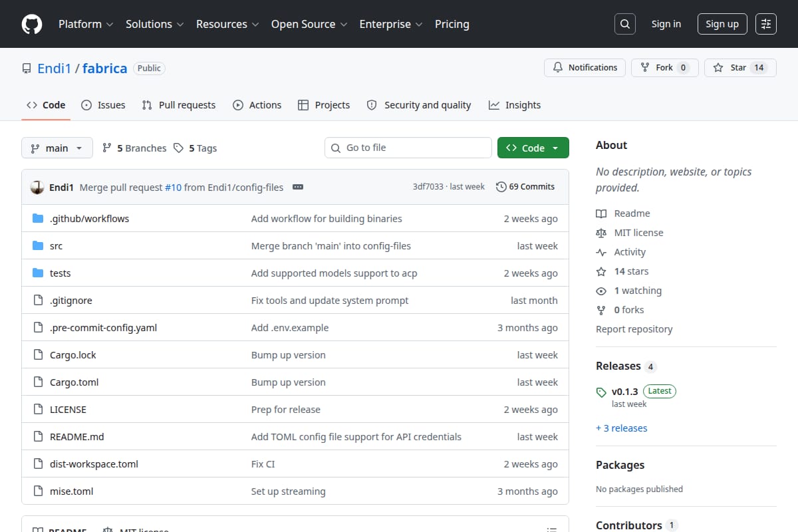Image resolution: width=798 pixels, height=532 pixels.
Task: Open the Contributors heading link
Action: [x=636, y=525]
